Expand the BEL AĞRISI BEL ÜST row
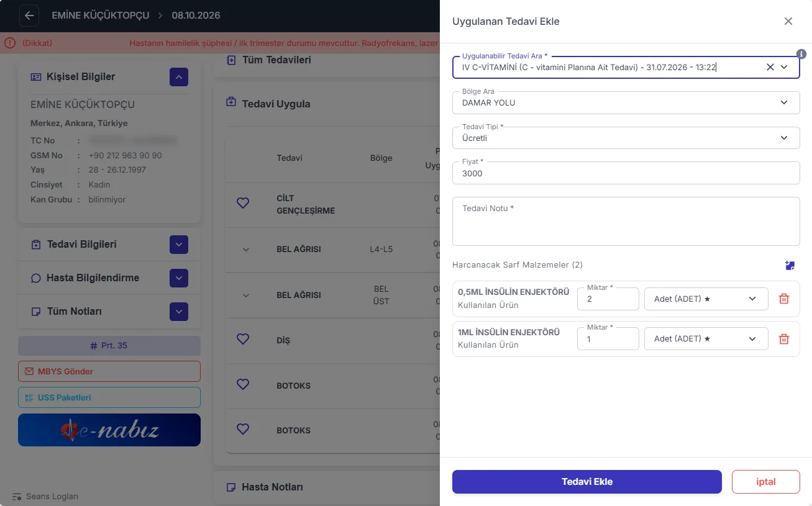This screenshot has width=812, height=506. 246,296
